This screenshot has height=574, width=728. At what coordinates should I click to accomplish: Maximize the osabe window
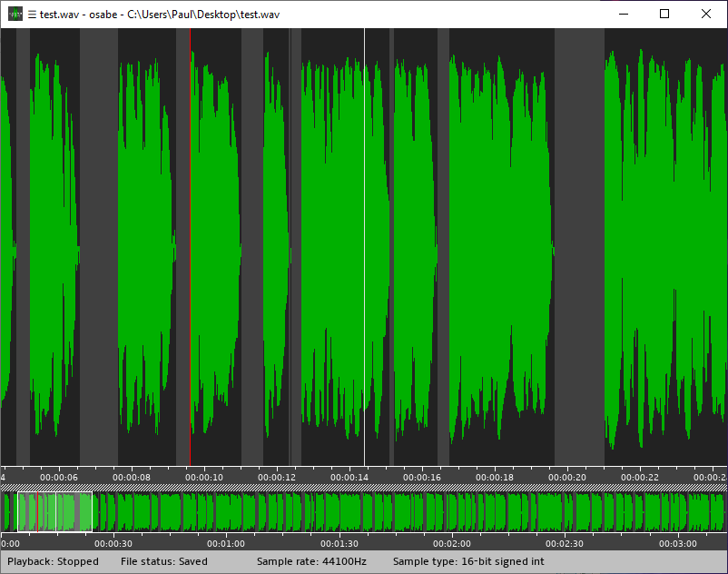664,14
